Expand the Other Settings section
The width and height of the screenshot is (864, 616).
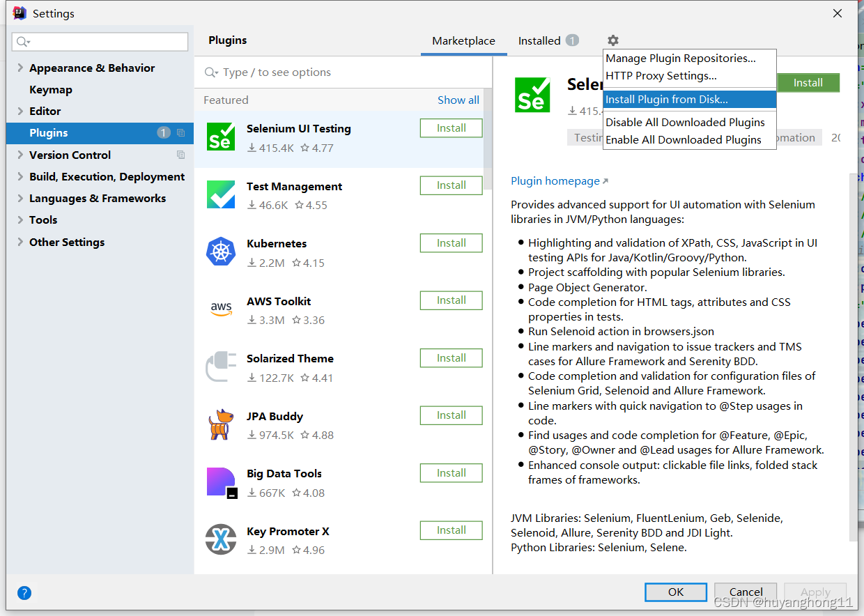[x=20, y=242]
